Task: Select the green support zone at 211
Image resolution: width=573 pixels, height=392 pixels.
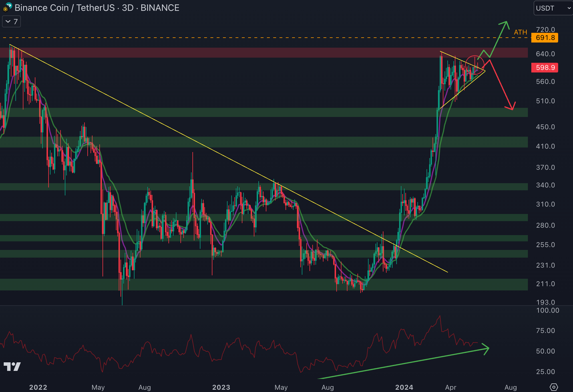Action: [228, 284]
